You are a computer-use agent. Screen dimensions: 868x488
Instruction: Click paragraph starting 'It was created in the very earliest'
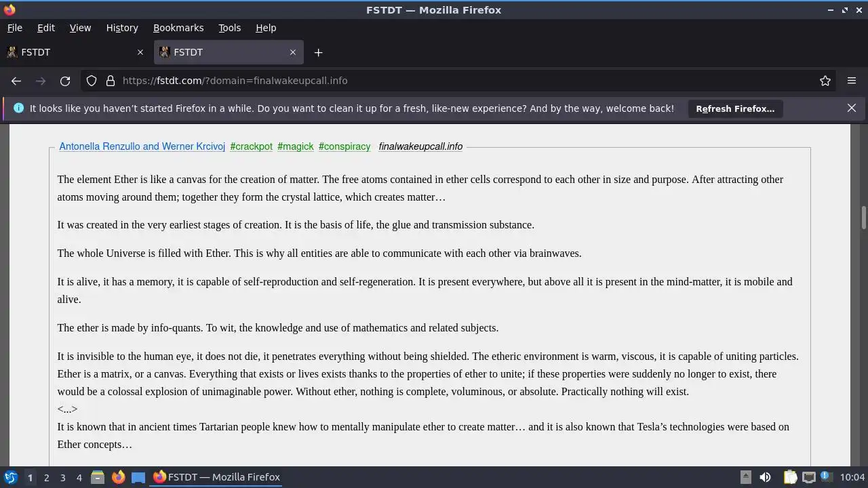pyautogui.click(x=296, y=225)
